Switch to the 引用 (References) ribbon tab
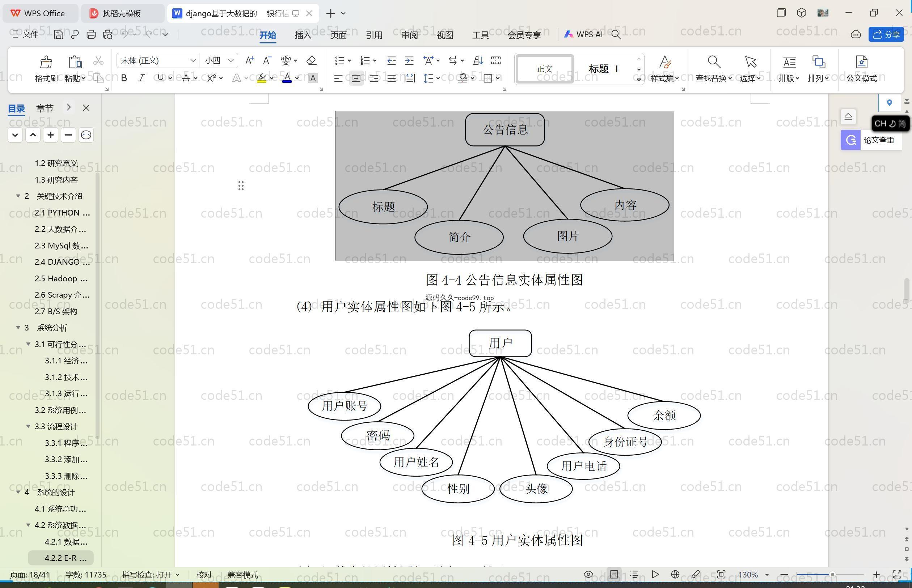Screen dimensions: 912x588 tap(374, 35)
